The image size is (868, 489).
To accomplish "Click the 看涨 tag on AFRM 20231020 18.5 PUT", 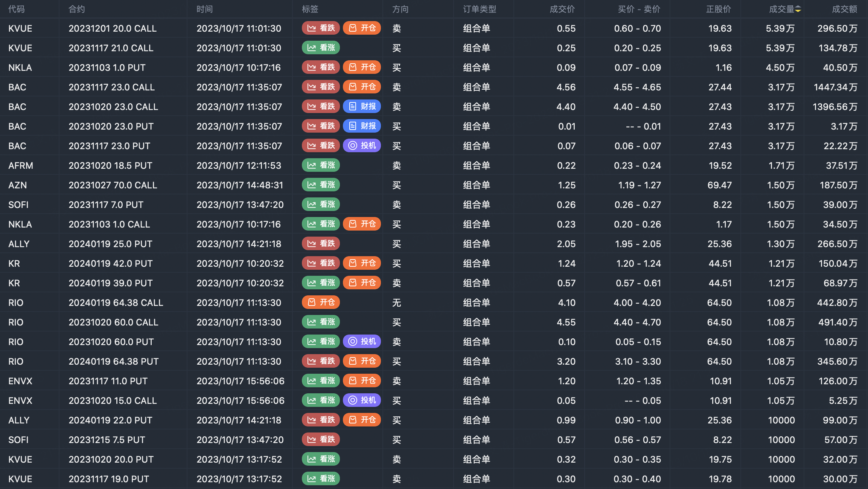I will [x=321, y=165].
